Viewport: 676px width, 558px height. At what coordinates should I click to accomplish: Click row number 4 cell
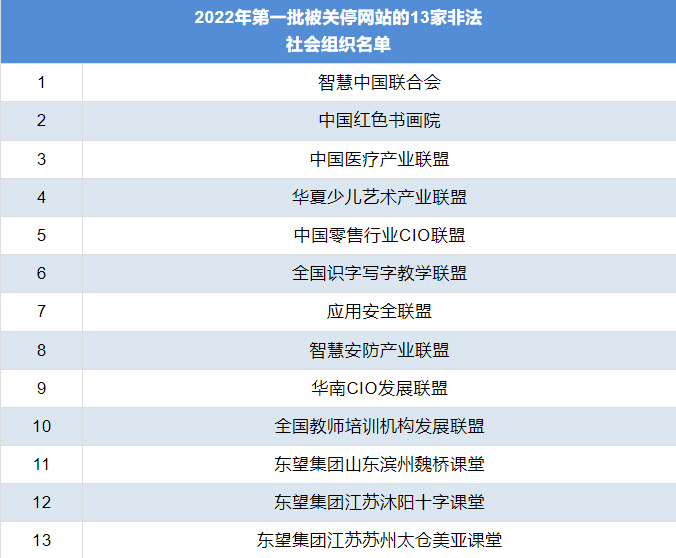point(41,197)
